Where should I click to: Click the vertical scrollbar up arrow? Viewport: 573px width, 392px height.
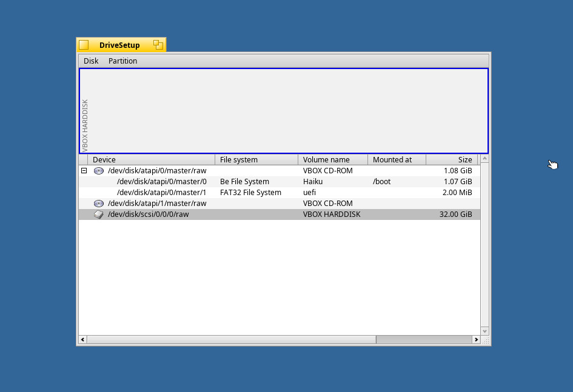click(x=484, y=159)
